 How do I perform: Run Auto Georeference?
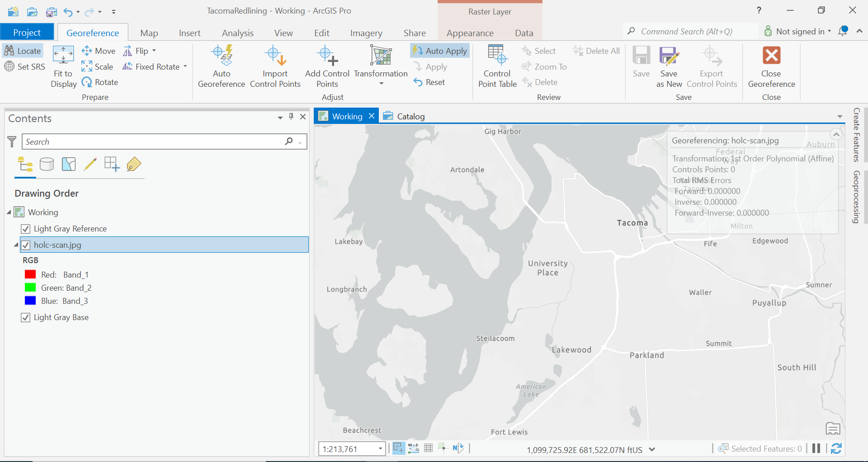[x=222, y=66]
